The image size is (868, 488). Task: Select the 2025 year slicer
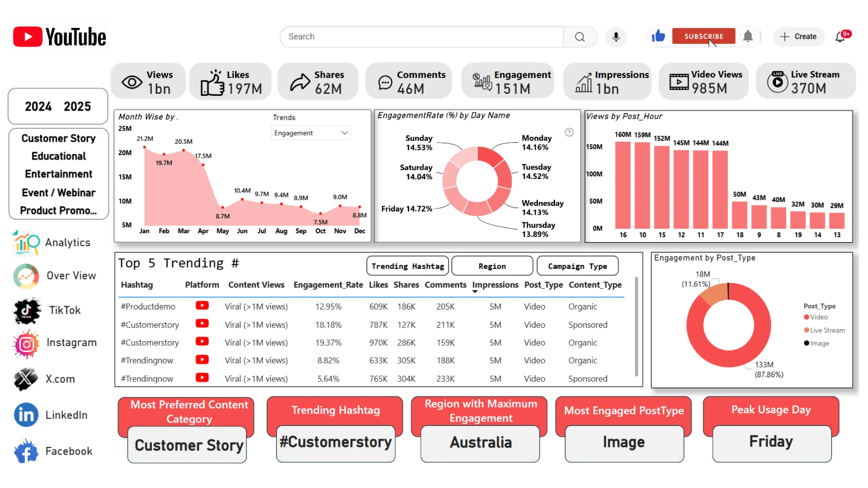[77, 107]
